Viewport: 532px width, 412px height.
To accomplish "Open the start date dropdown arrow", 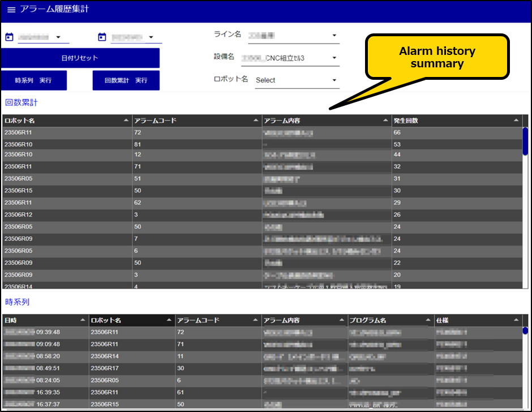I will click(58, 37).
